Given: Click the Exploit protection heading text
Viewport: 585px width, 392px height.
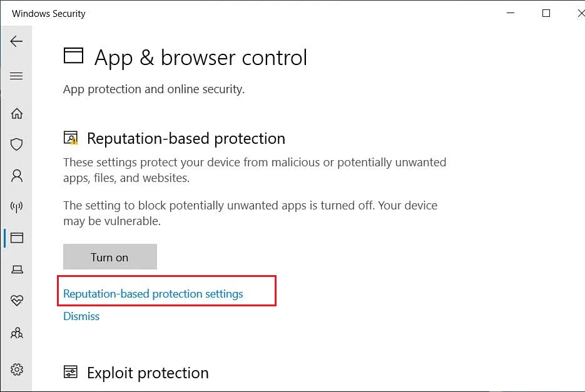Looking at the screenshot, I should pyautogui.click(x=148, y=373).
